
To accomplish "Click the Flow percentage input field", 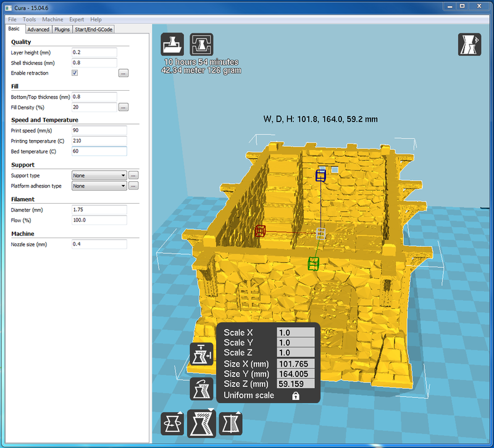I will click(x=99, y=220).
